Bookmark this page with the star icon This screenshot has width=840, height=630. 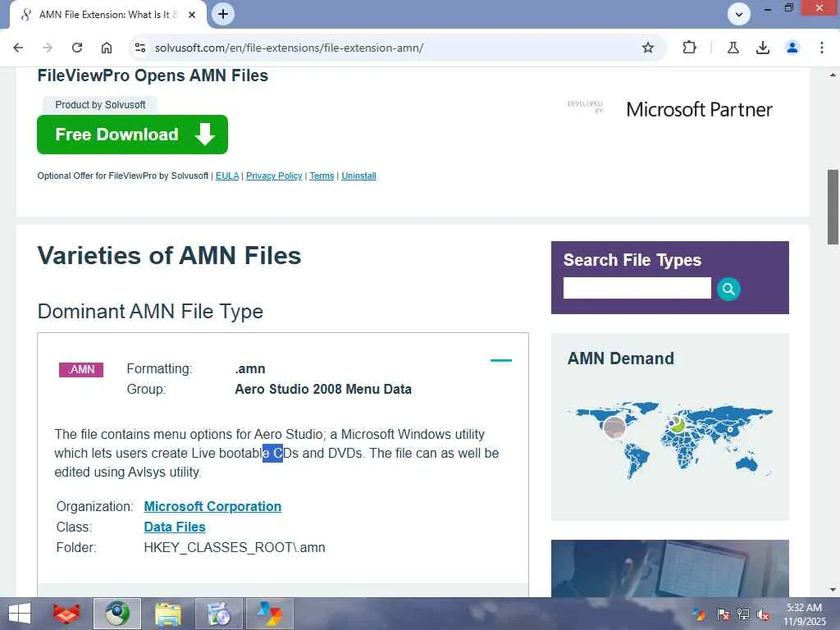coord(648,48)
